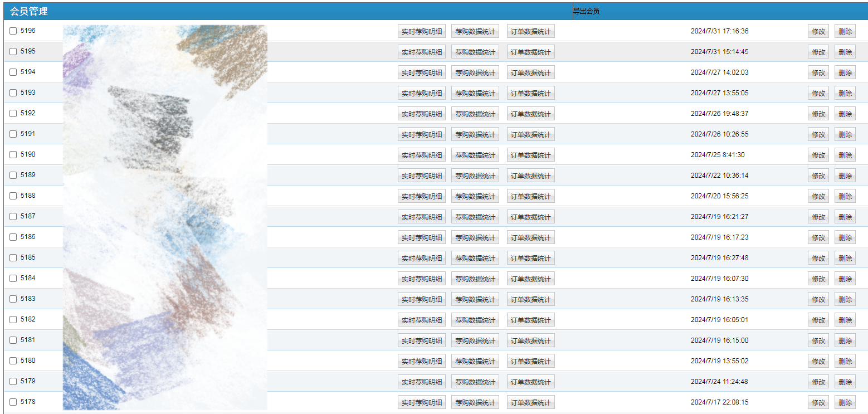
Task: Open 订单数据统计 in row 5186
Action: 530,238
